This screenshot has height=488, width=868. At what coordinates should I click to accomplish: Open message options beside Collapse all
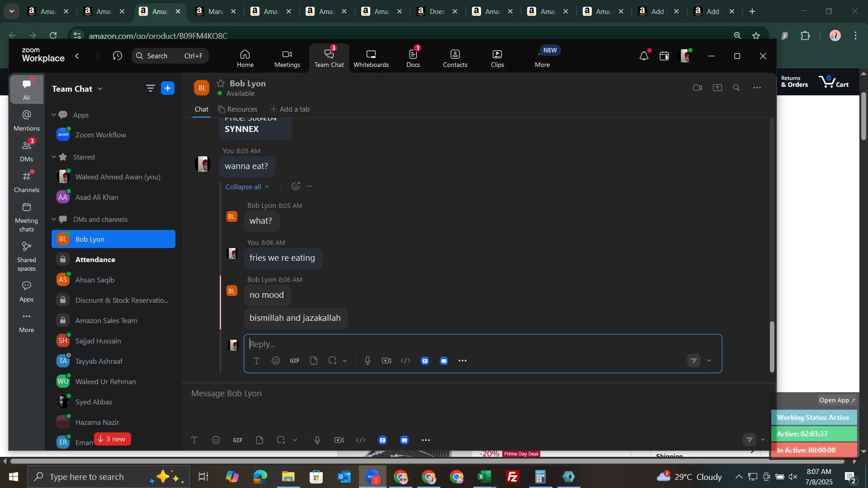pos(309,186)
